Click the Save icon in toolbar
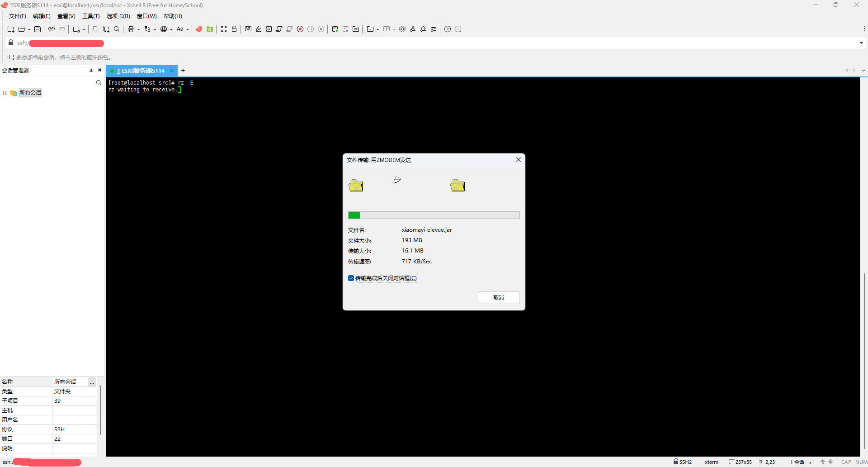 pos(38,29)
